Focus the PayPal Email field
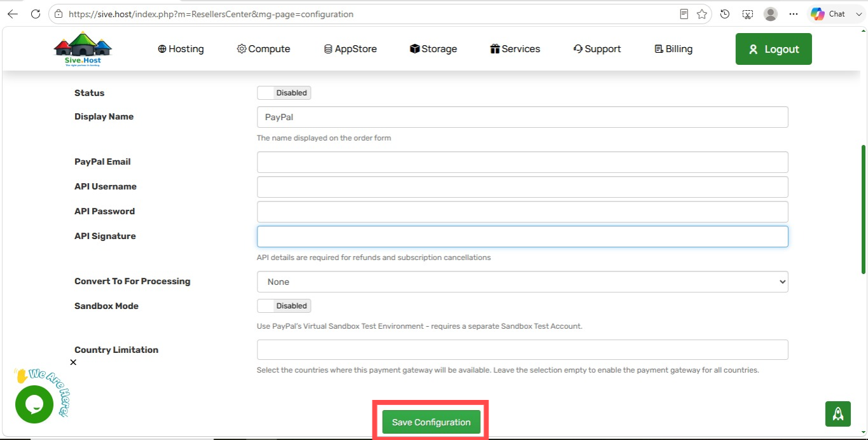The image size is (868, 440). [522, 162]
